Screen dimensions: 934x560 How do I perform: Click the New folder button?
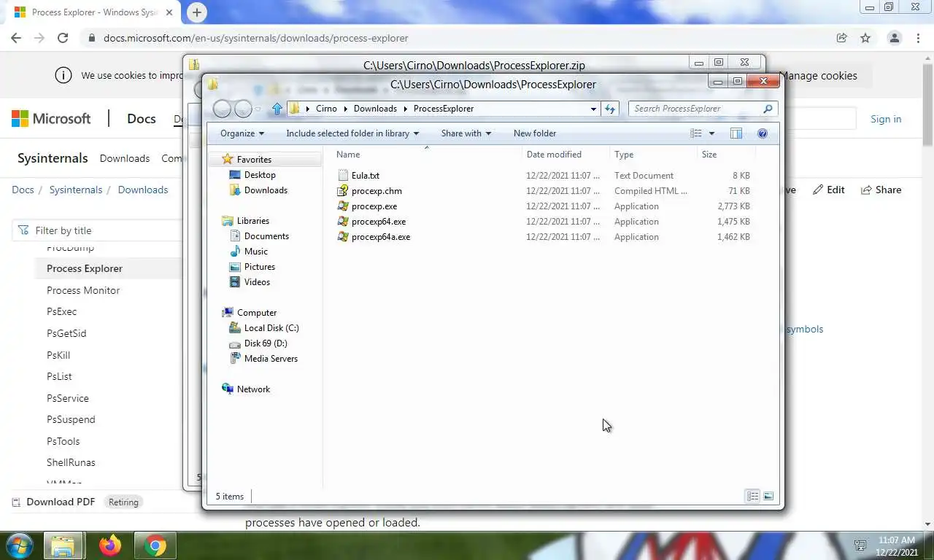[x=535, y=133]
